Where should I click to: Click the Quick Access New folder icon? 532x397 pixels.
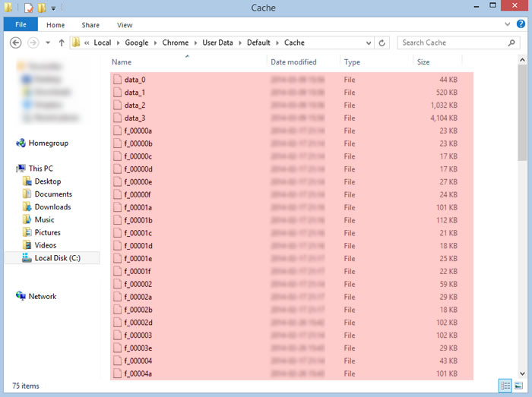(42, 8)
